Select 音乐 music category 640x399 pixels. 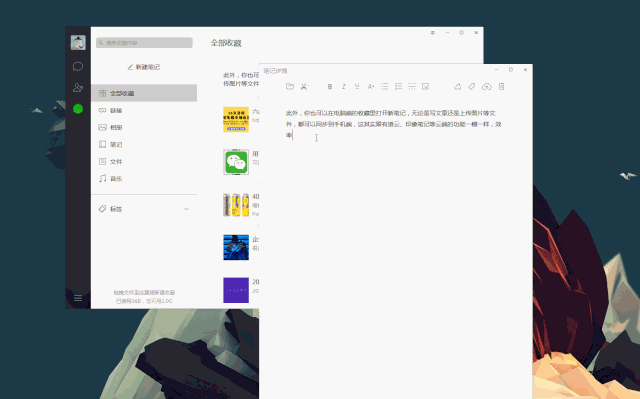pos(144,179)
